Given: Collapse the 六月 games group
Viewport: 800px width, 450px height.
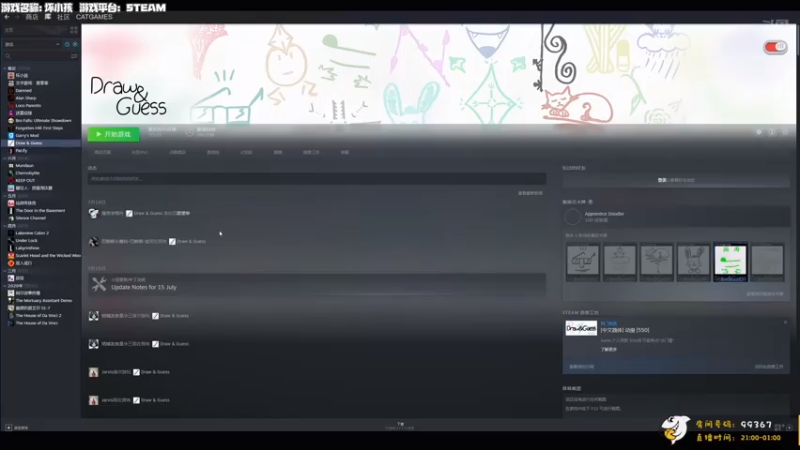Looking at the screenshot, I should 5,158.
